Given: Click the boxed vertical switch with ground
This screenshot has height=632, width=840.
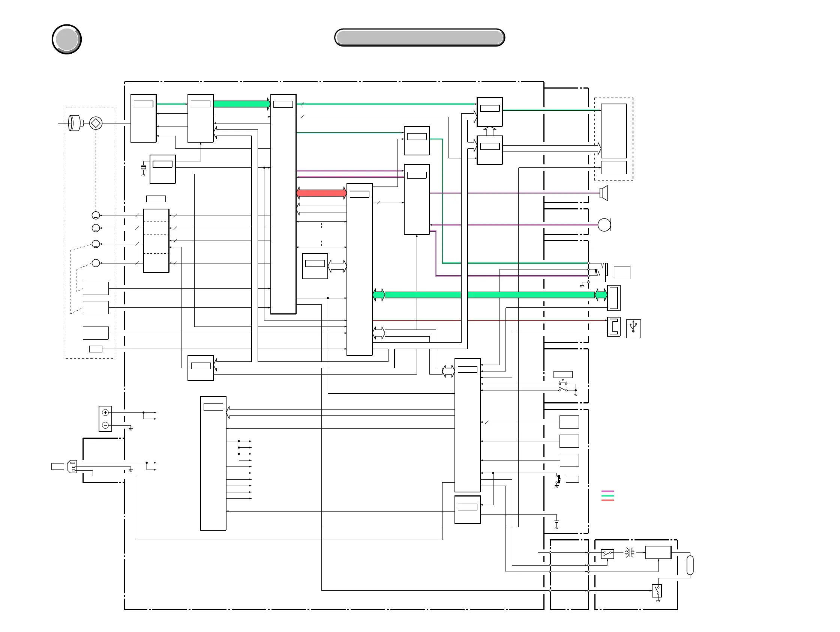Looking at the screenshot, I should click(657, 591).
